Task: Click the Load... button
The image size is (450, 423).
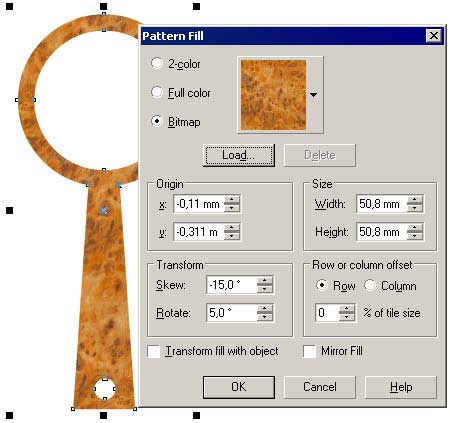Action: coord(239,155)
